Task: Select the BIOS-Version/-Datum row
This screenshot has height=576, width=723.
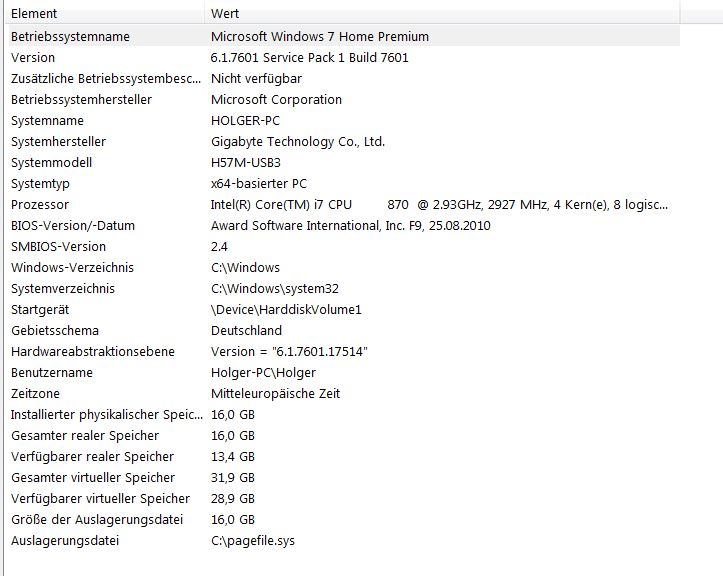Action: tap(73, 226)
